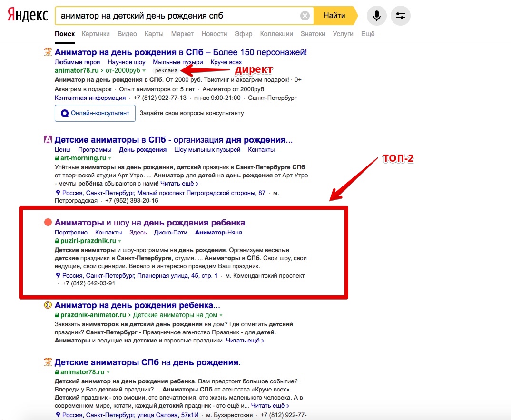This screenshot has width=511, height=420.
Task: Click the lock icon beside puziri-prazdnik.ru
Action: [x=57, y=241]
